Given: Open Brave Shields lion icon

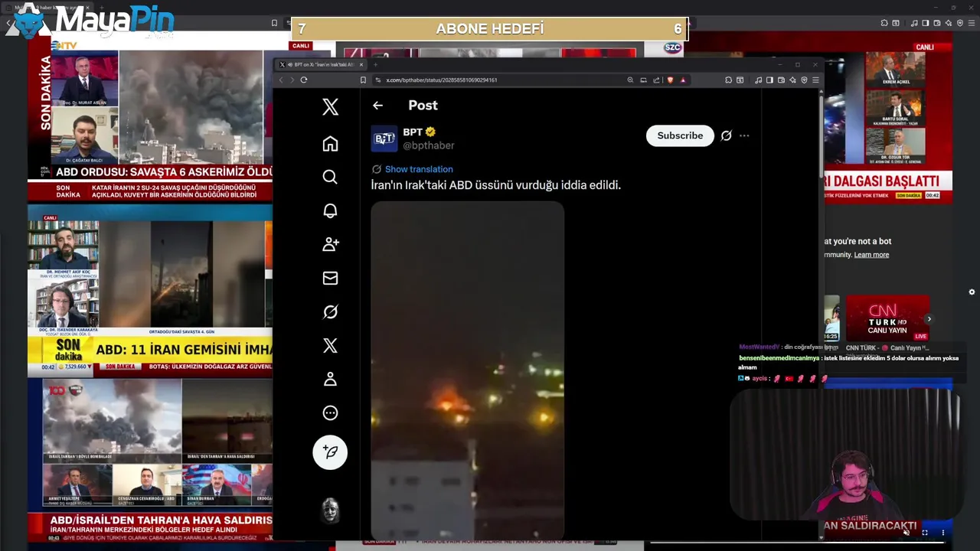Looking at the screenshot, I should (x=670, y=80).
